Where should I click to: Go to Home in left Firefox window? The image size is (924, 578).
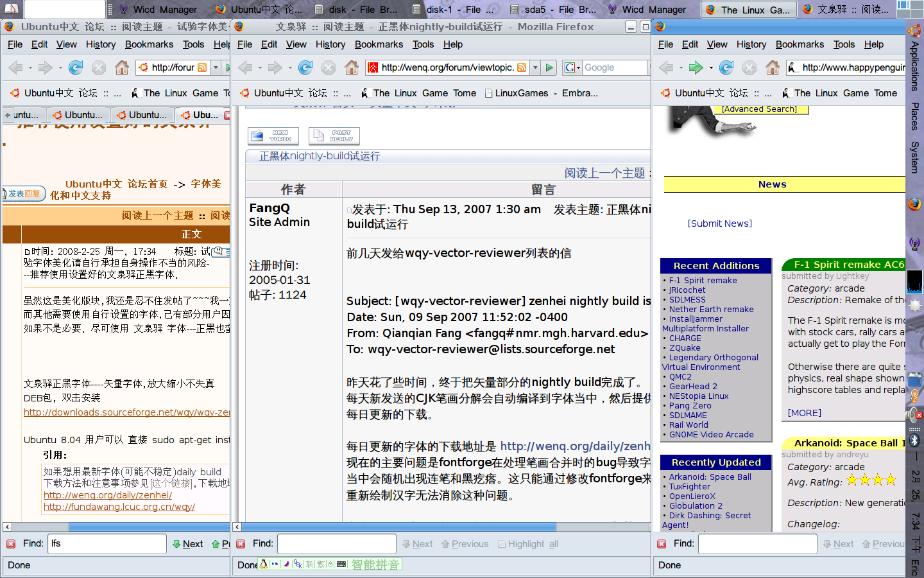click(122, 67)
